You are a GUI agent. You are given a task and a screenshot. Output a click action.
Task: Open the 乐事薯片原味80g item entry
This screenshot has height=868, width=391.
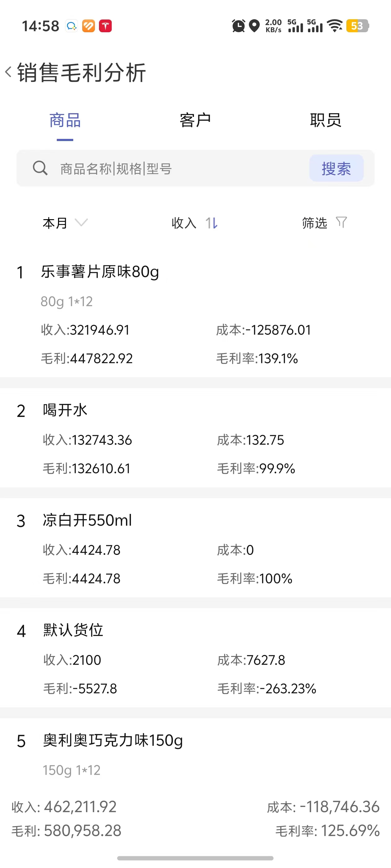[195, 315]
